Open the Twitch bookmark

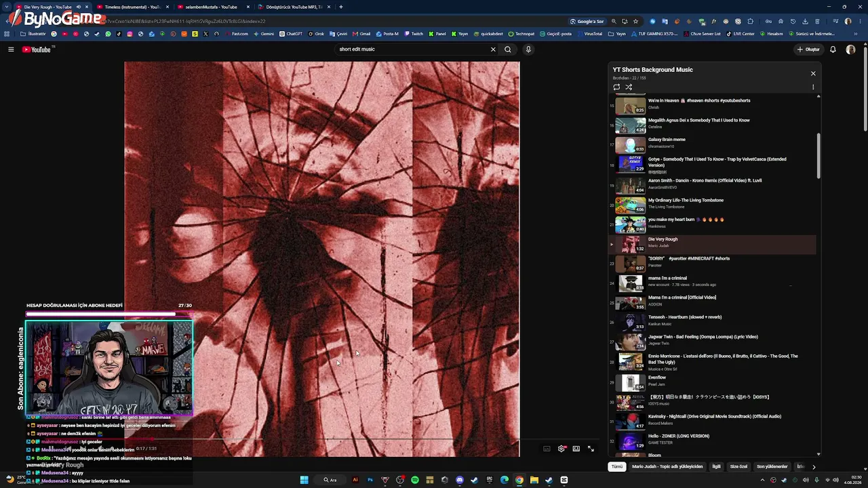tap(414, 34)
